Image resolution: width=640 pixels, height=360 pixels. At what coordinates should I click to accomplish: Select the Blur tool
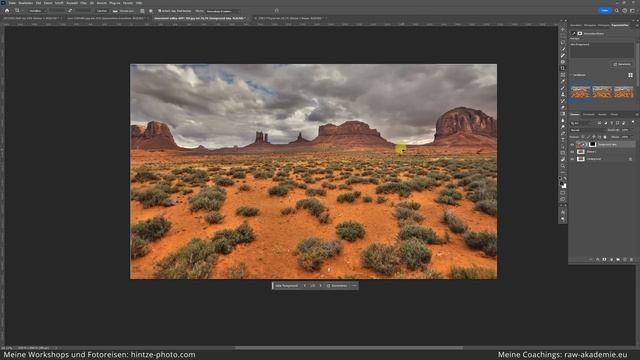pos(563,120)
